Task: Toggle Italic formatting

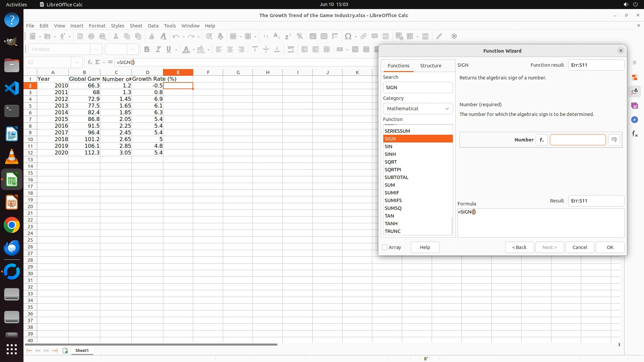Action: pos(158,49)
